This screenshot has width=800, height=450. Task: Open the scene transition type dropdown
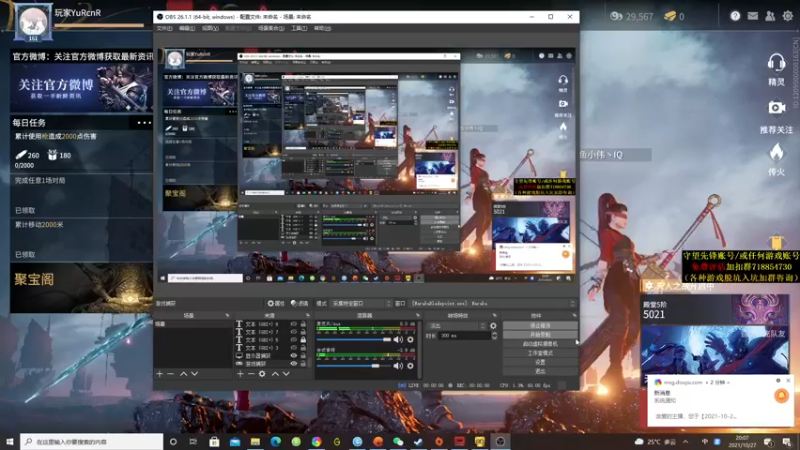coord(455,325)
